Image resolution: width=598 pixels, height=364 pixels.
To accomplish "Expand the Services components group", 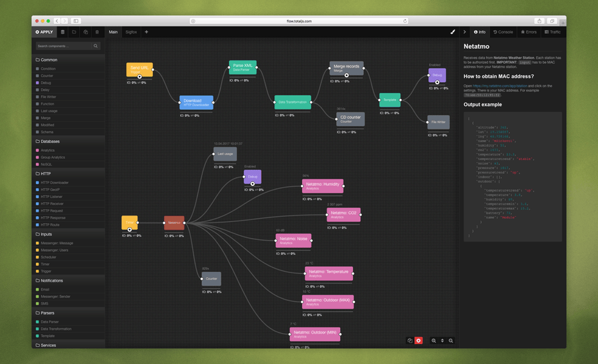I will (68, 345).
